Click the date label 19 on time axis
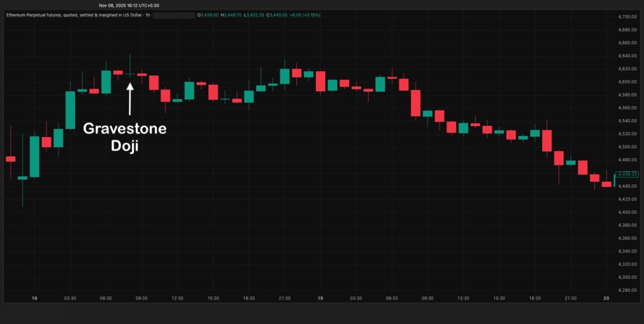The image size is (644, 324). click(320, 299)
